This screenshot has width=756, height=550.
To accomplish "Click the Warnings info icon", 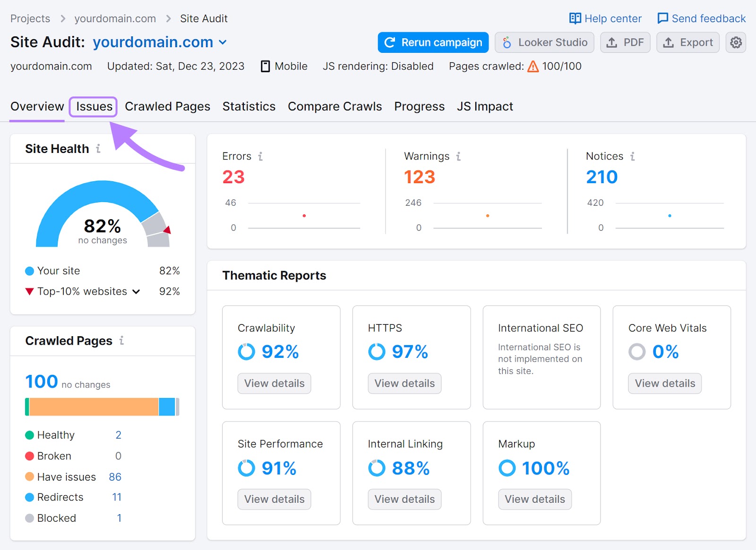I will coord(458,156).
